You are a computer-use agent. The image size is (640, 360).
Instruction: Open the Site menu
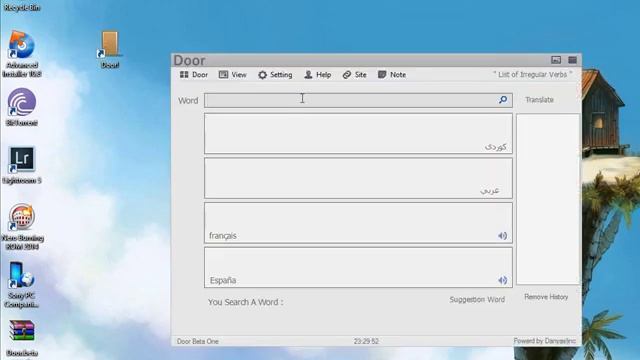coord(355,75)
